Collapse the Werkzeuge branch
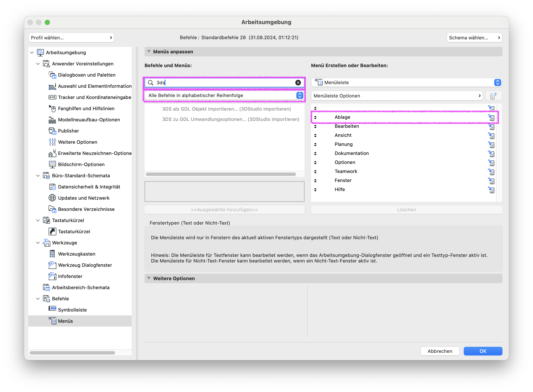Screen dimensions: 533x392 (x=38, y=243)
